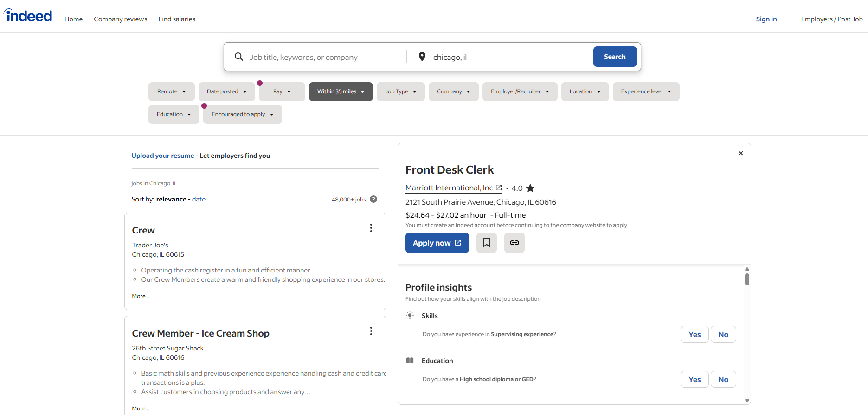
Task: Expand the Employer/Recruiter filter
Action: click(520, 91)
